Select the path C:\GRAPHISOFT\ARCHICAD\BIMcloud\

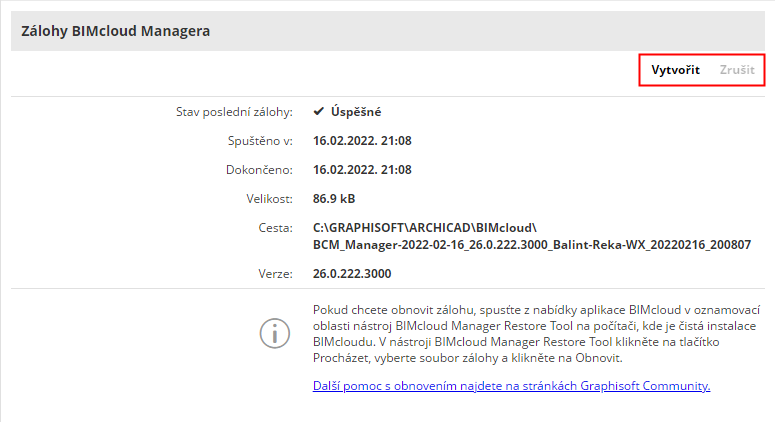tap(425, 228)
